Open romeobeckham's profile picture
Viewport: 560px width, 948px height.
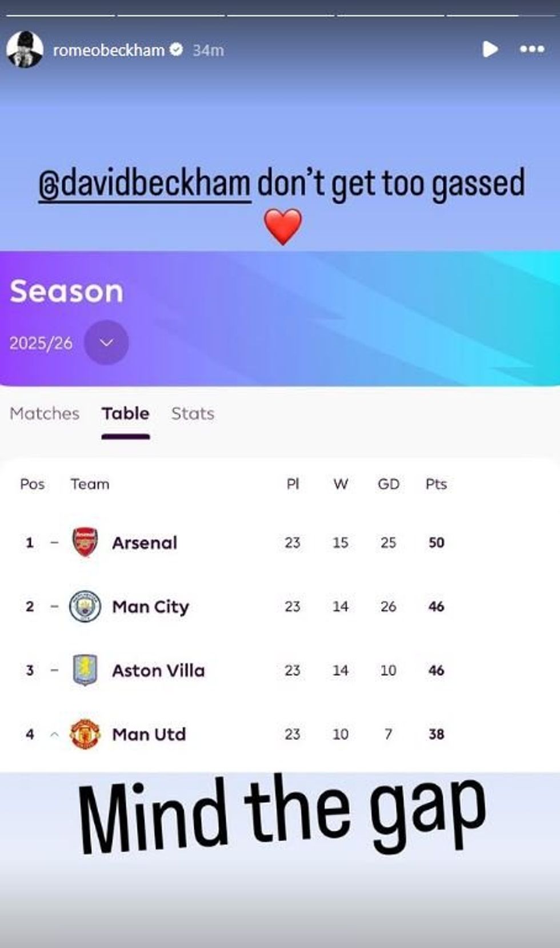25,50
